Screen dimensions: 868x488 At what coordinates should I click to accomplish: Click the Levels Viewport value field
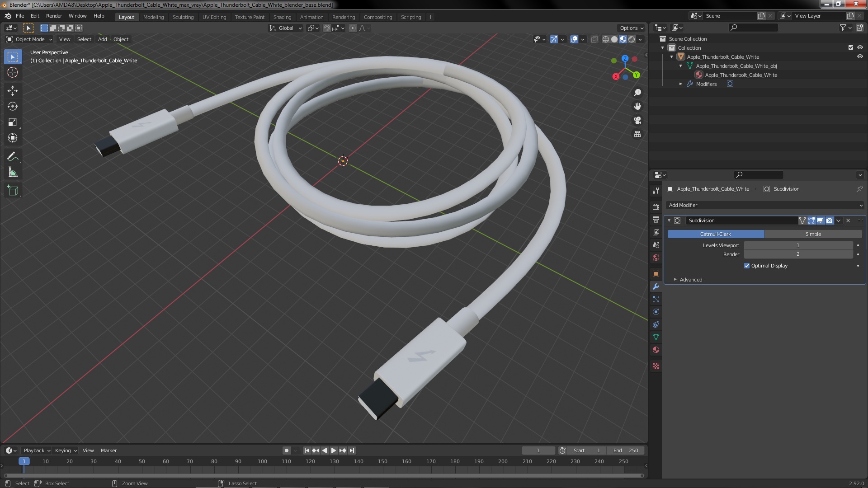[x=798, y=245]
